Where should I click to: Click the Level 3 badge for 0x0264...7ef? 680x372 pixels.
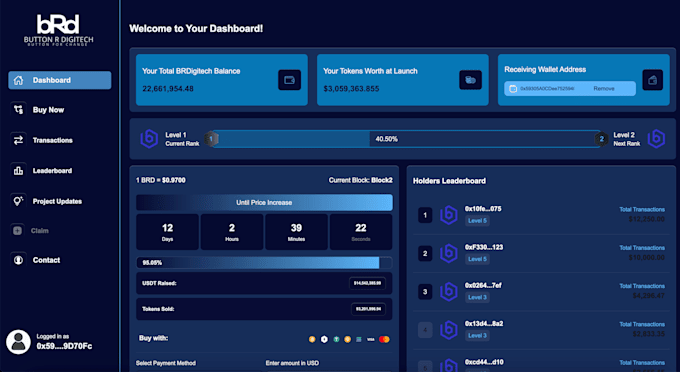(x=477, y=297)
